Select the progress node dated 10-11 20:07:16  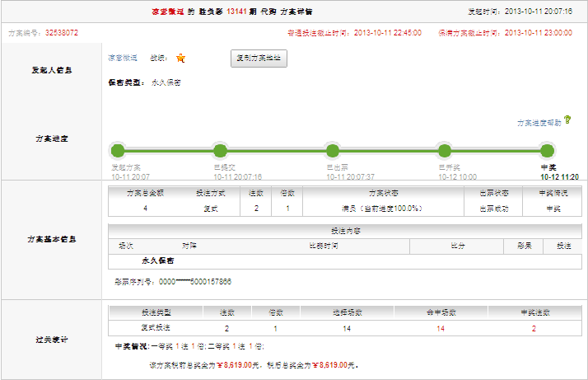tap(220, 151)
